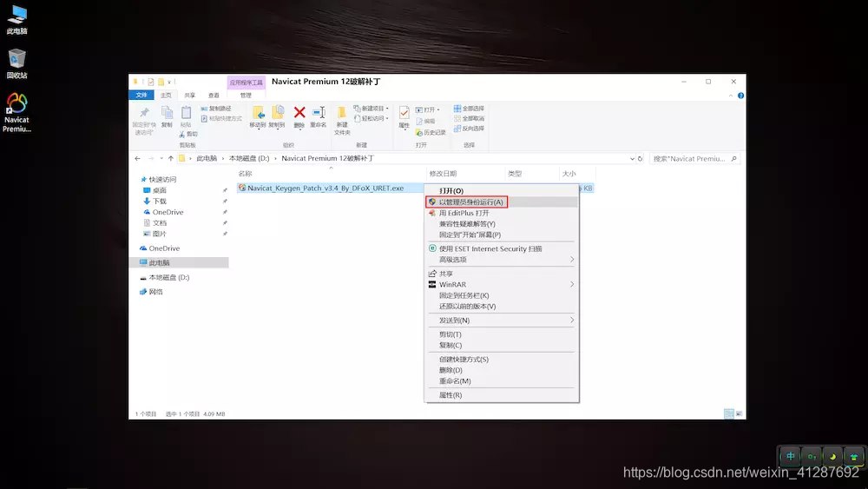Open the address bar history dropdown

pos(632,159)
